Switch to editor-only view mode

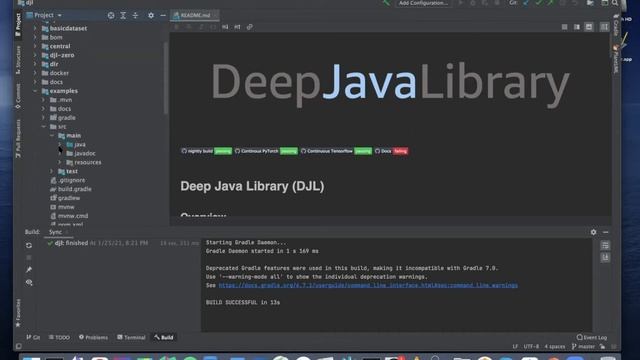[564, 27]
